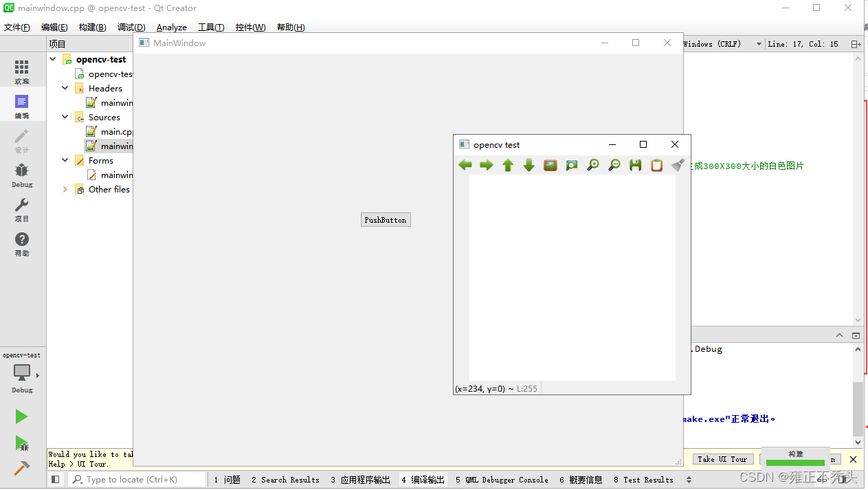Open the Windows (CRLF) line-ending dropdown
The image size is (868, 490).
coord(760,43)
